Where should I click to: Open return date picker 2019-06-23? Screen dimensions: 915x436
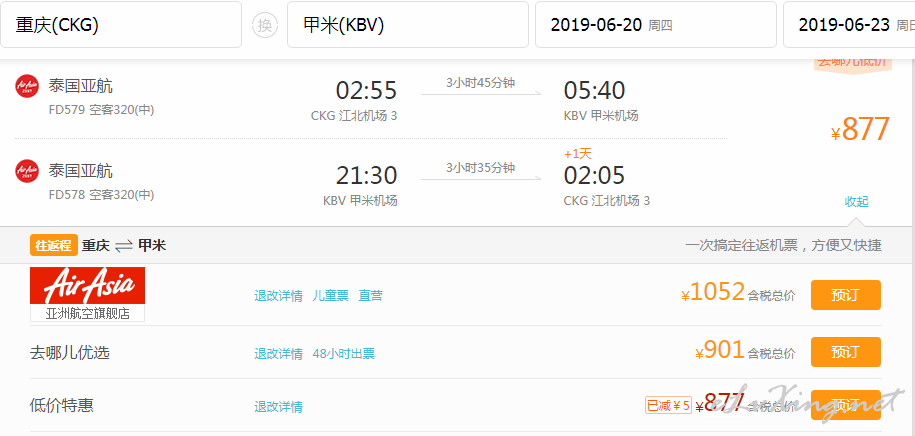(x=849, y=25)
